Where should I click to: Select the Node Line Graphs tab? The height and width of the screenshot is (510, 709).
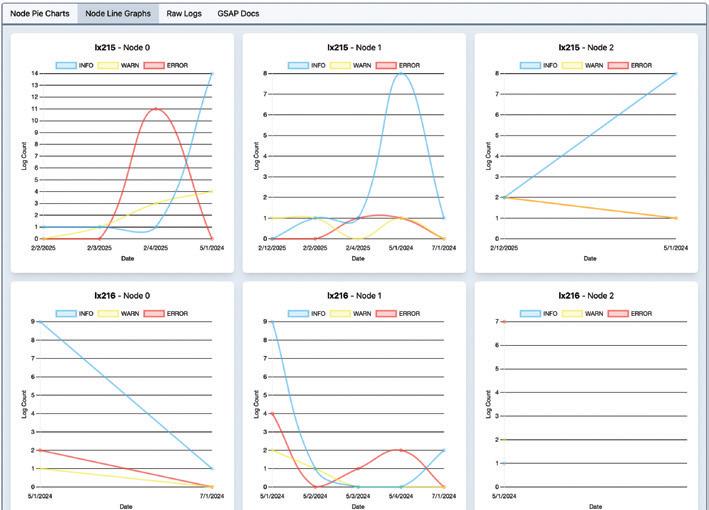coord(118,14)
